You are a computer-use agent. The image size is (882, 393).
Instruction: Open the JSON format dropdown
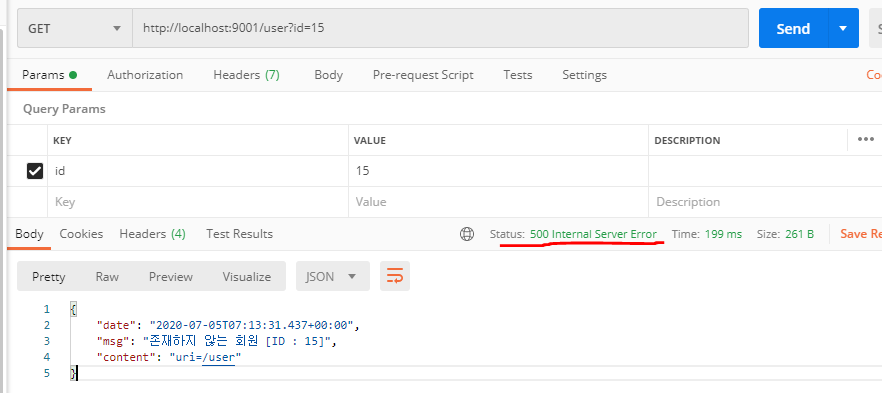[332, 276]
